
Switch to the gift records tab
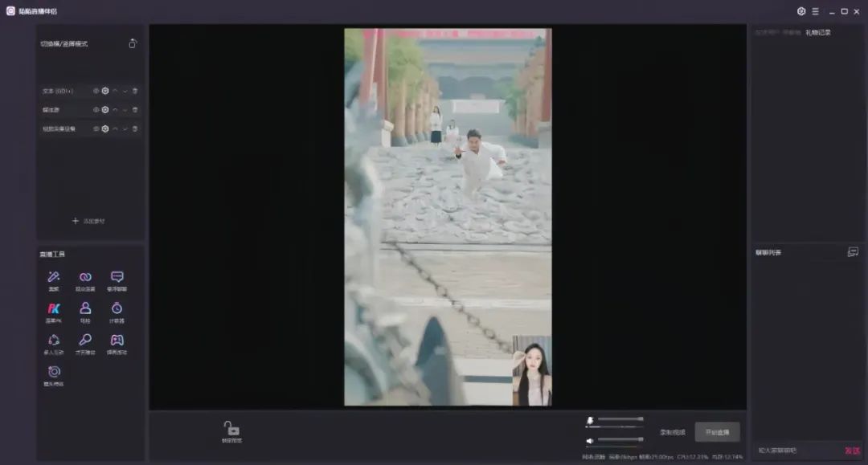(818, 33)
